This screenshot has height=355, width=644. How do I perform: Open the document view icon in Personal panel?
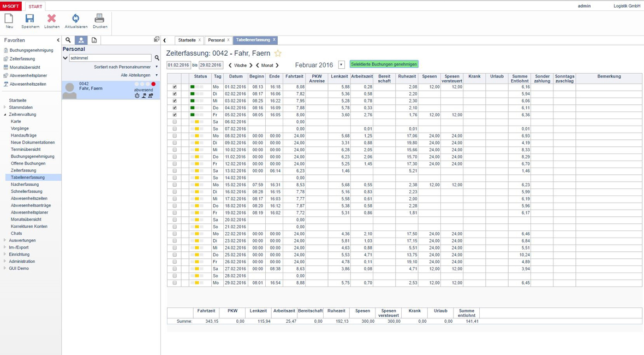[x=94, y=40]
